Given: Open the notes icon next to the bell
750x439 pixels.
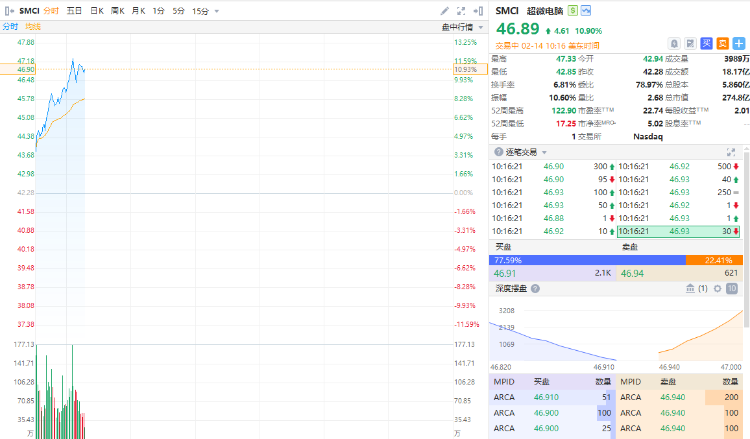Looking at the screenshot, I should coord(690,44).
